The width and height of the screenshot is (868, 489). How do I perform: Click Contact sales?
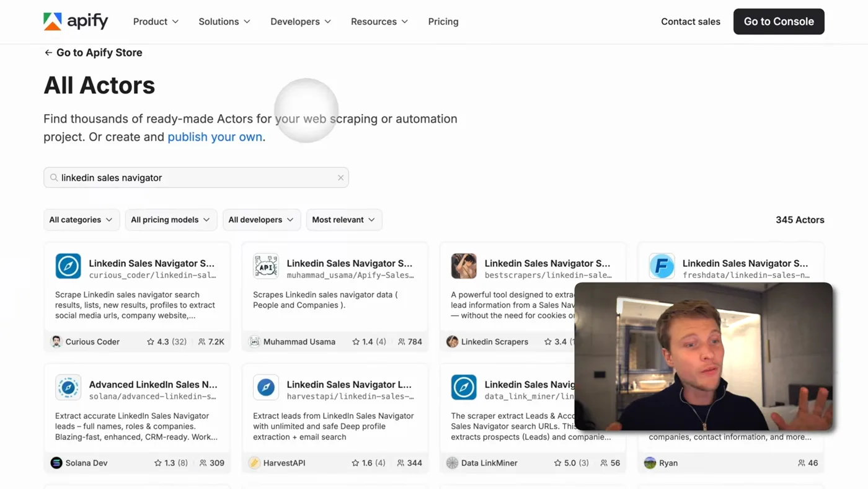(691, 22)
